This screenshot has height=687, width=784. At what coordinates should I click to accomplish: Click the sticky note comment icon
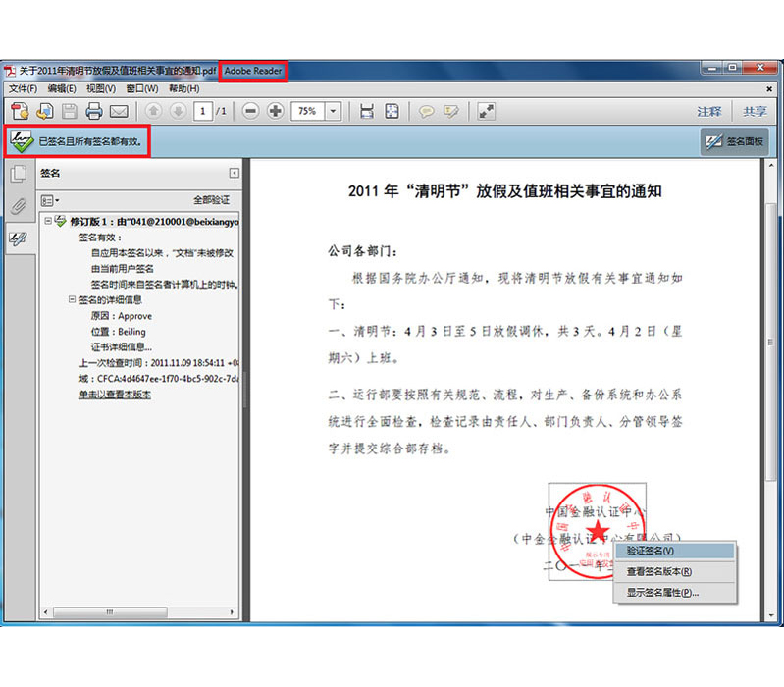point(427,111)
